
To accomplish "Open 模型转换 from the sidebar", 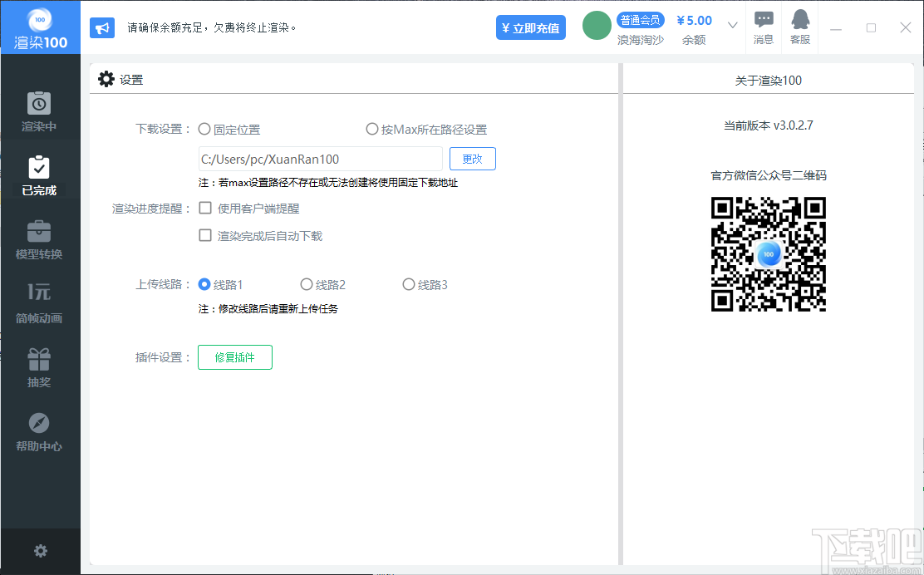I will pyautogui.click(x=39, y=239).
